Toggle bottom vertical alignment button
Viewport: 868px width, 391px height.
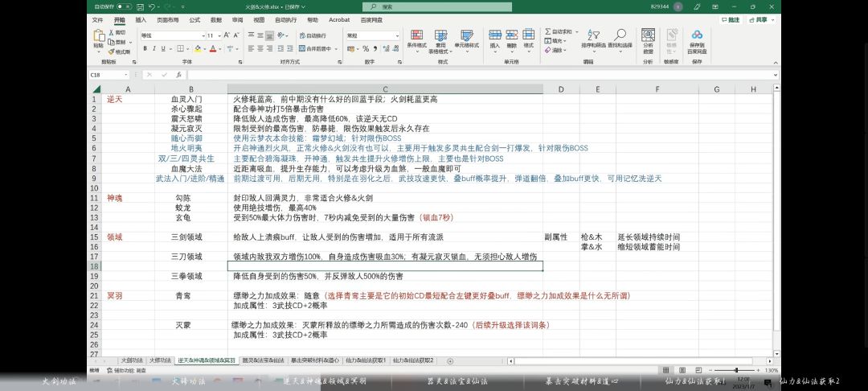pyautogui.click(x=269, y=35)
